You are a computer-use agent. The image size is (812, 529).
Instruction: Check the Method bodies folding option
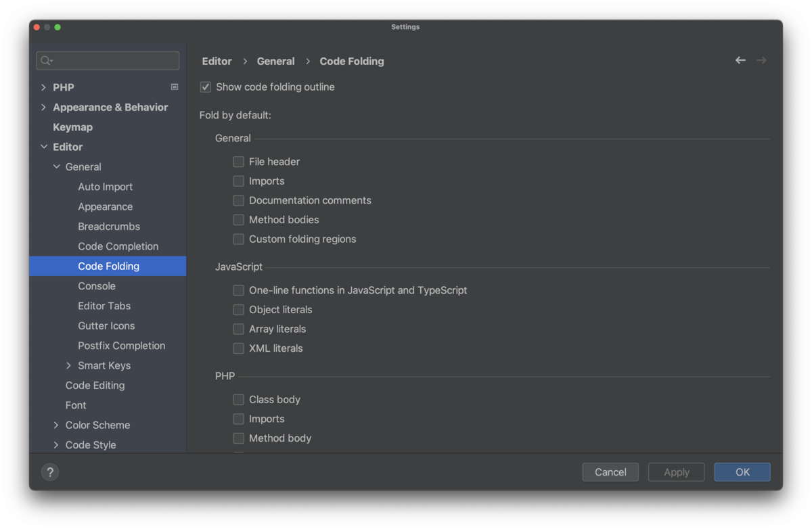click(238, 219)
